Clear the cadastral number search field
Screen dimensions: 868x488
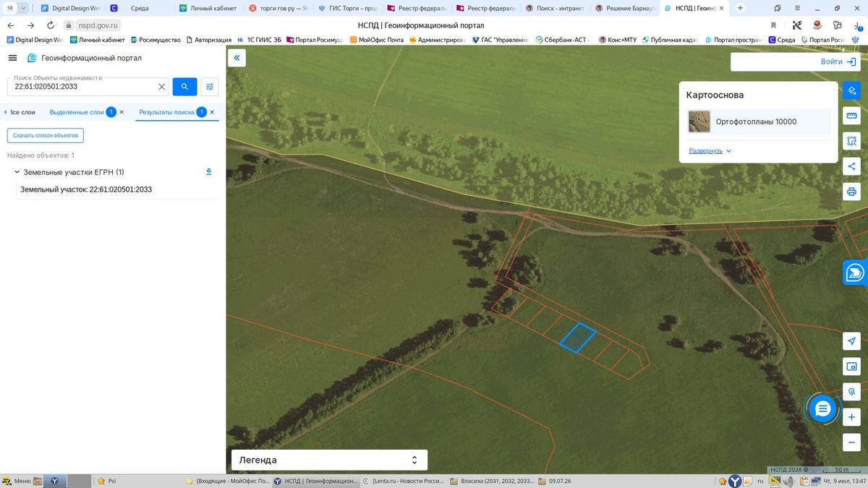pyautogui.click(x=162, y=87)
